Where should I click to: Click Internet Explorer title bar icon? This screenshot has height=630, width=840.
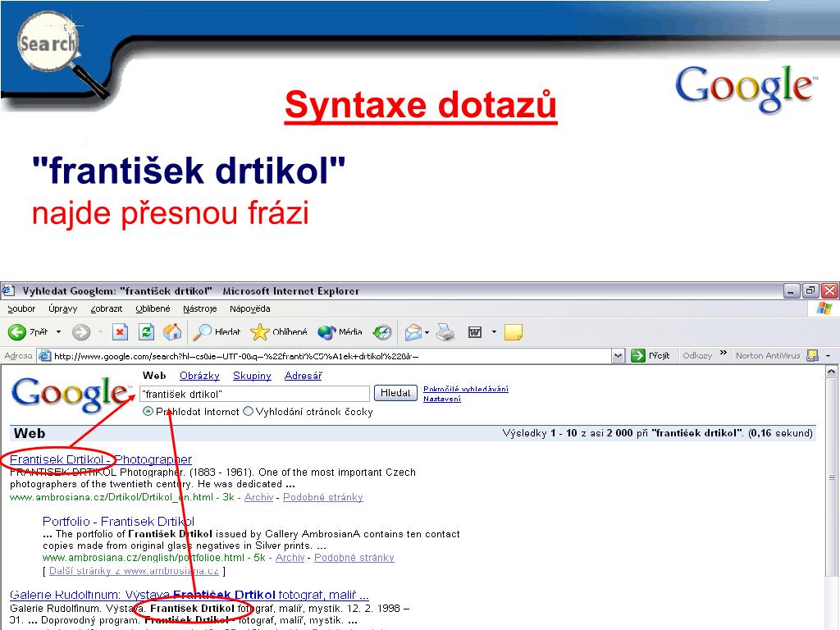tap(7, 291)
